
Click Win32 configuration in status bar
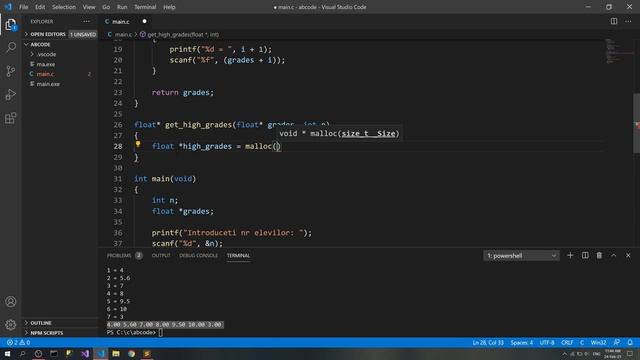point(598,342)
